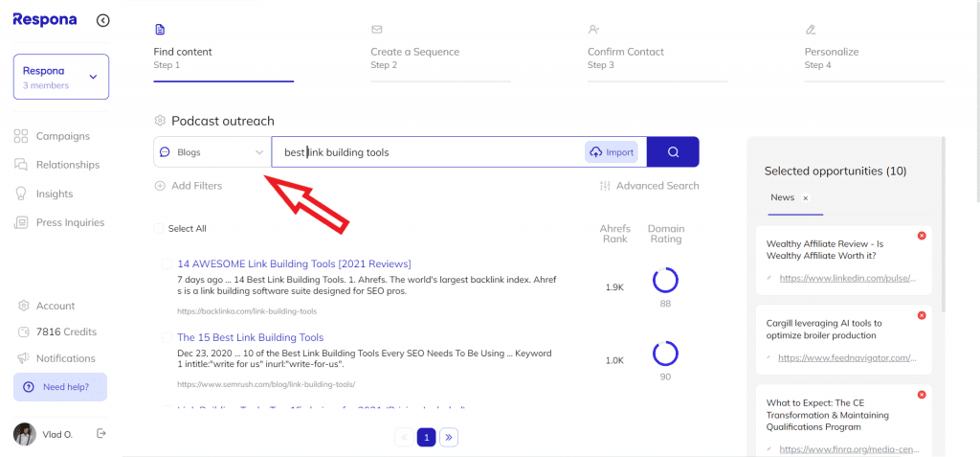Click the page vertical scrollbar
The height and width of the screenshot is (457, 980).
(976, 101)
